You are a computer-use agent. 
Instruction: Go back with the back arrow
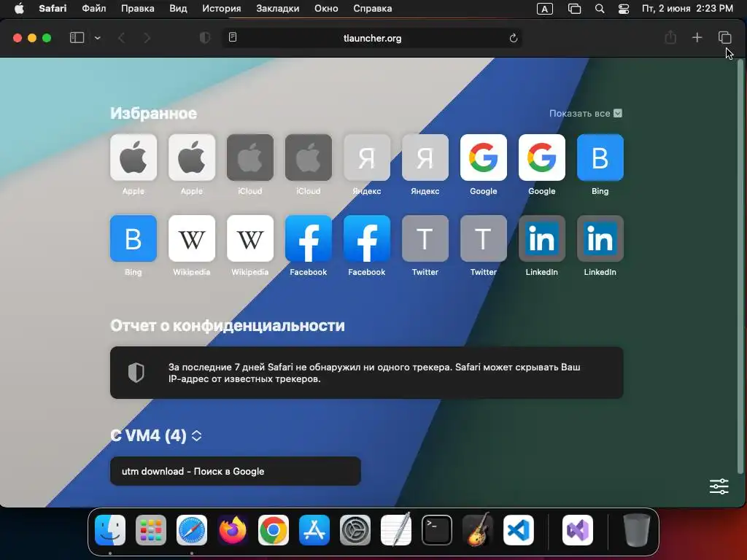122,38
